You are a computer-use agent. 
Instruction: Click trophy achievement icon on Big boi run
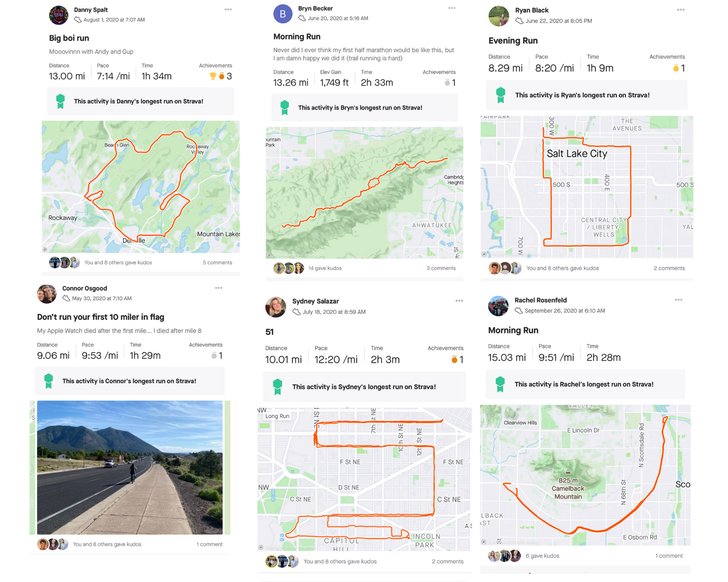pyautogui.click(x=213, y=76)
